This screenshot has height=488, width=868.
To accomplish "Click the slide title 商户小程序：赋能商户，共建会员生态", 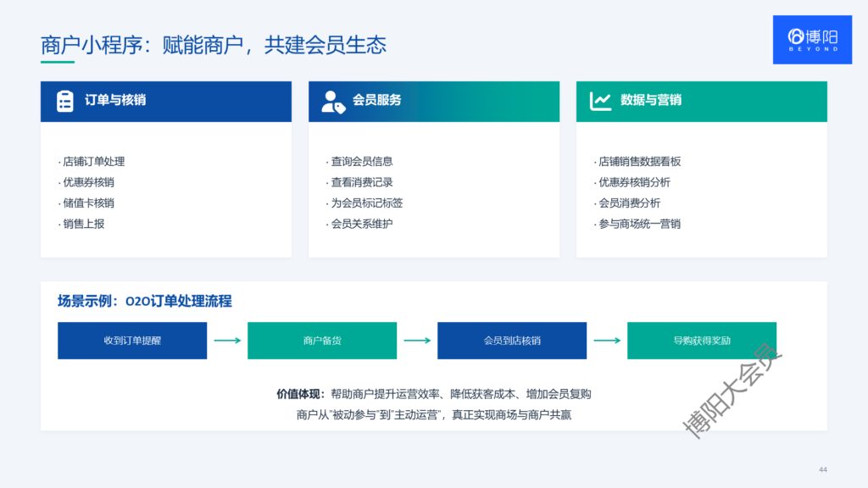I will click(214, 45).
